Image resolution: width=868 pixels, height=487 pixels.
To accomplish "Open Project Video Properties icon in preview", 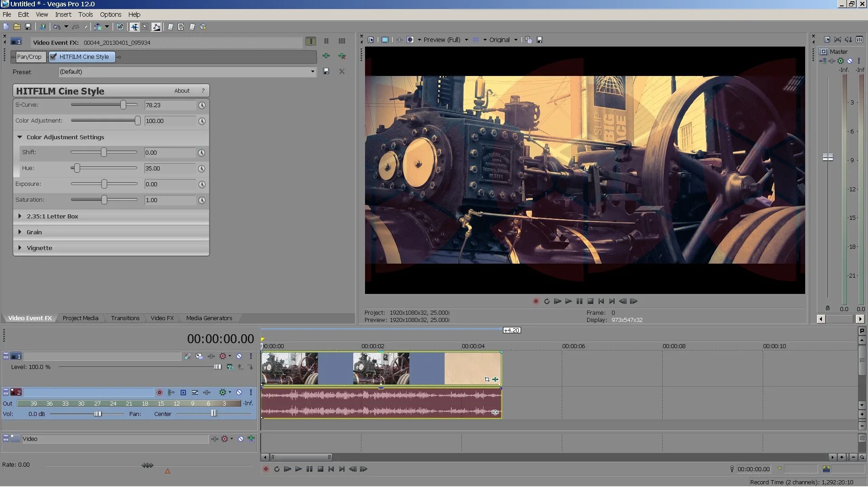I will coord(371,40).
